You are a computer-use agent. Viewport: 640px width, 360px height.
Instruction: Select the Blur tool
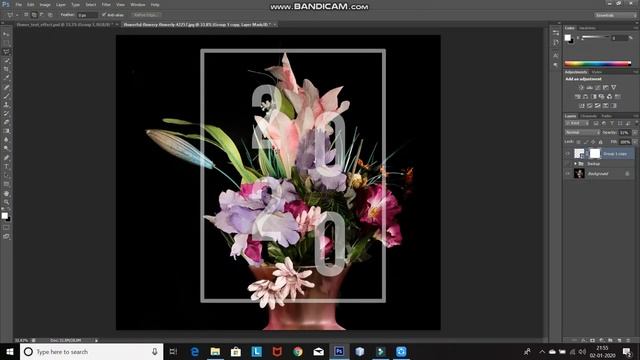(x=6, y=140)
